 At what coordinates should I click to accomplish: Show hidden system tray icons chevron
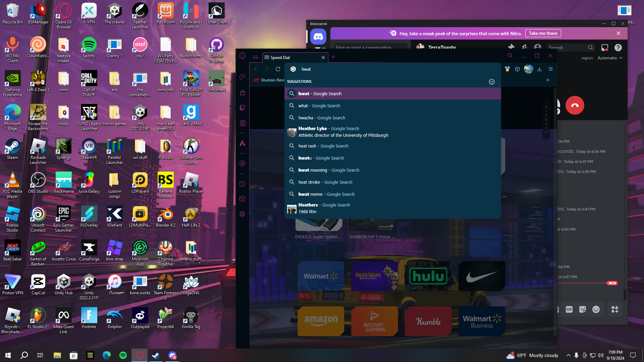[568, 355]
